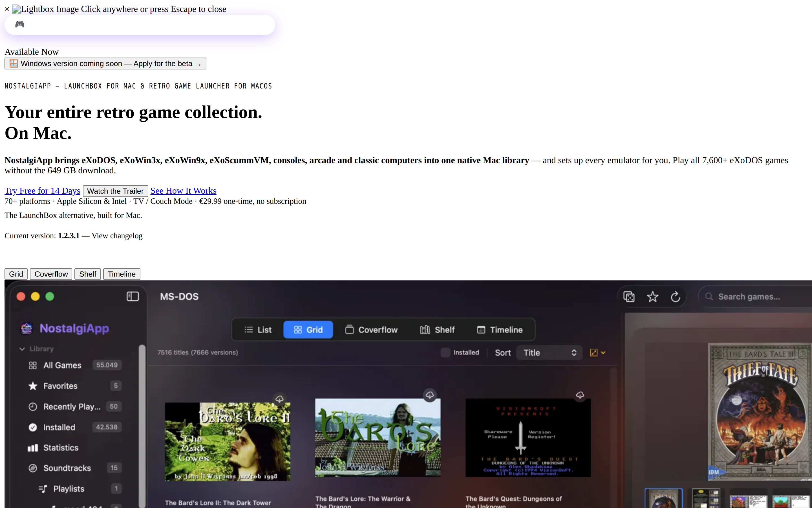Open the orange resize options dropdown
This screenshot has height=508, width=812.
point(598,352)
